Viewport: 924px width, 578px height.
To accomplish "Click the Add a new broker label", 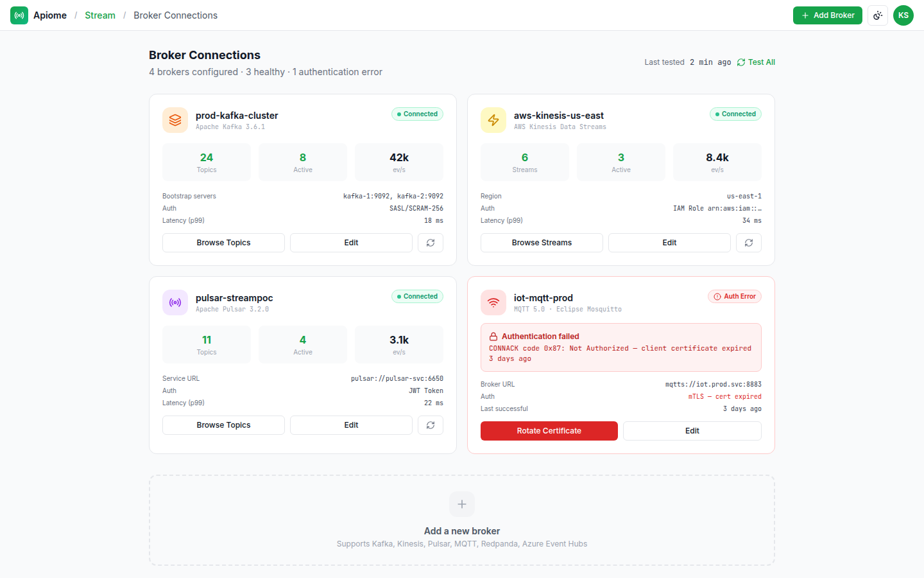I will pyautogui.click(x=462, y=531).
